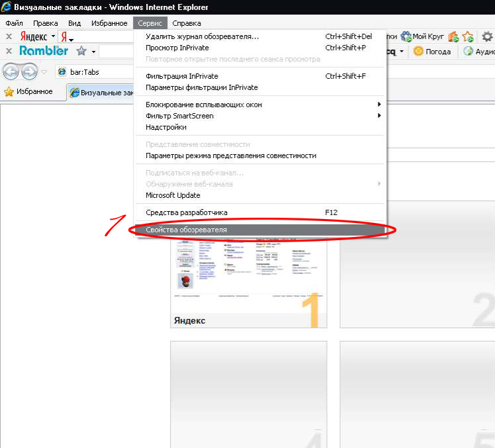Viewport: 495px width, 448px height.
Task: Select Microsoft Update menu item
Action: coord(260,195)
